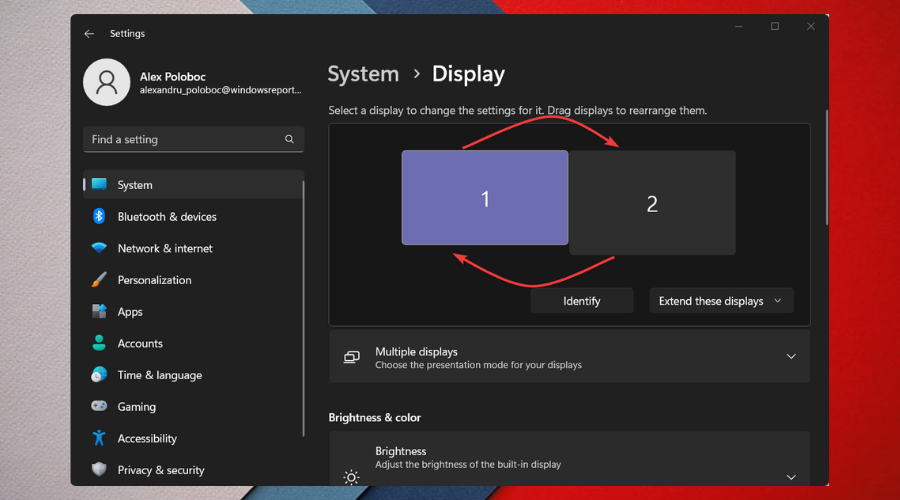Screen dimensions: 900x500
Task: Click 'Choose the presentation mode' description
Action: click(x=478, y=365)
